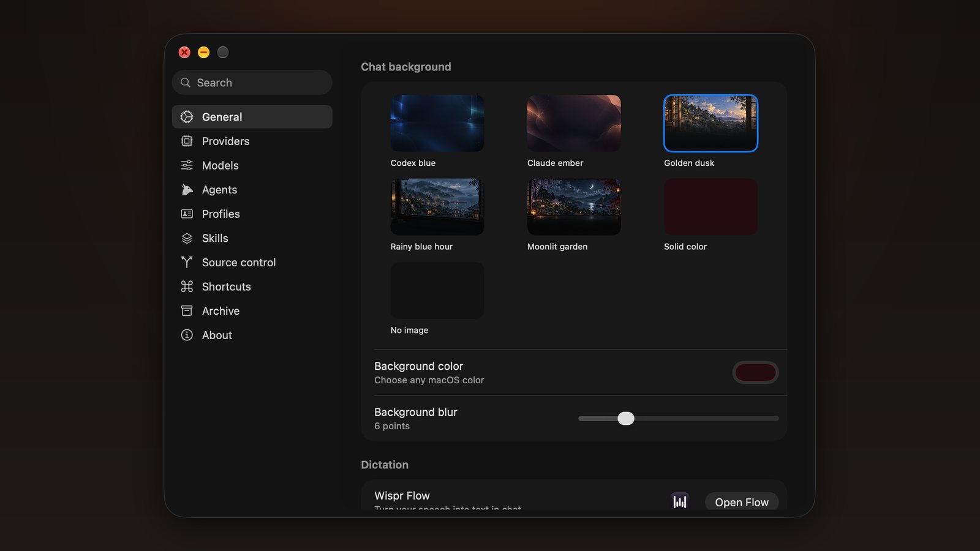
Task: Select Skills in the sidebar
Action: click(x=252, y=238)
